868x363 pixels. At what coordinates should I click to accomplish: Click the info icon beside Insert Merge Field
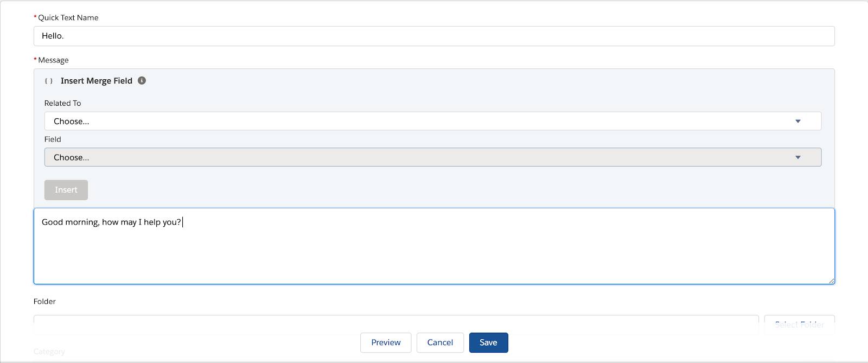coord(142,80)
